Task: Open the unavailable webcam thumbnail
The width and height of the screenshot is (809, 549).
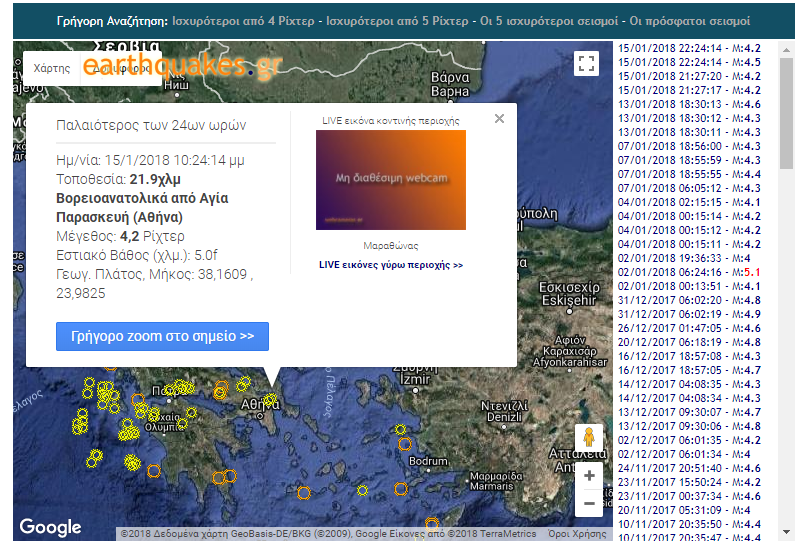Action: (x=391, y=180)
